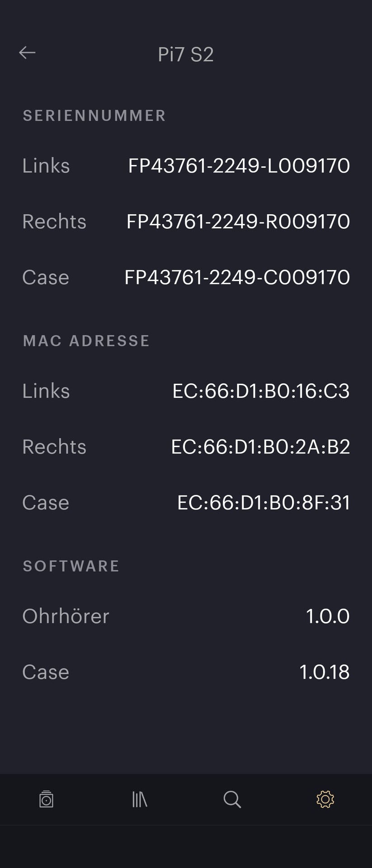This screenshot has height=868, width=372.
Task: Tap left earbud MAC address EC:66:D1:B0:16:C3
Action: click(x=261, y=391)
